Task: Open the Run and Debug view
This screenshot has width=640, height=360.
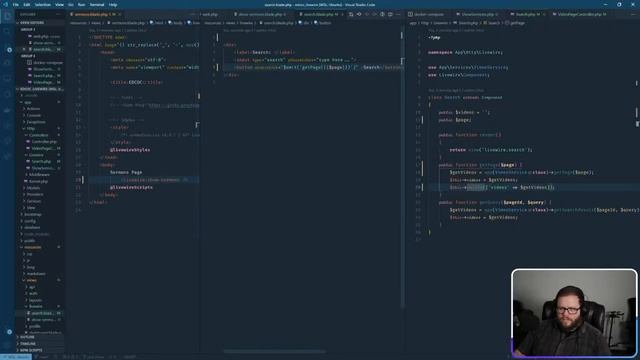Action: pos(7,63)
